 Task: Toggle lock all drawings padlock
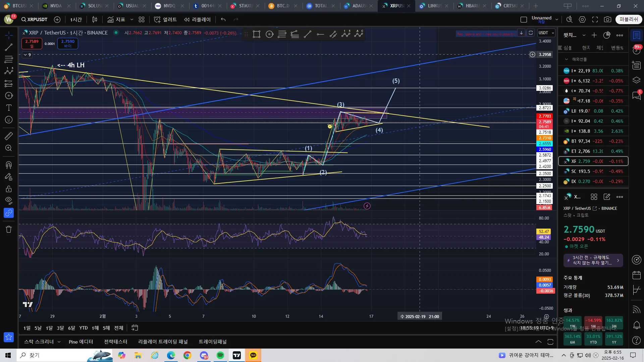tap(9, 189)
